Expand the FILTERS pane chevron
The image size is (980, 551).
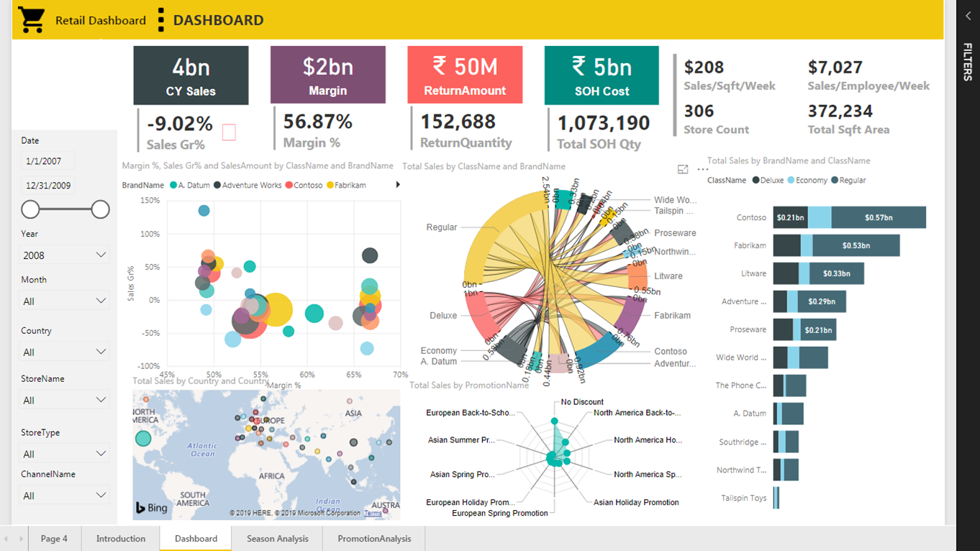[x=968, y=16]
